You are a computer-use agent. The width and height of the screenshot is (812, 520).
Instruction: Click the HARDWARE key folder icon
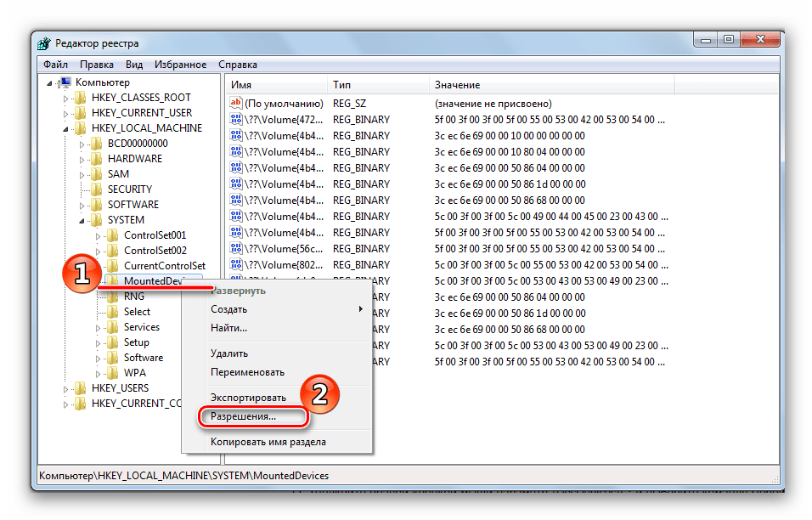(x=97, y=159)
